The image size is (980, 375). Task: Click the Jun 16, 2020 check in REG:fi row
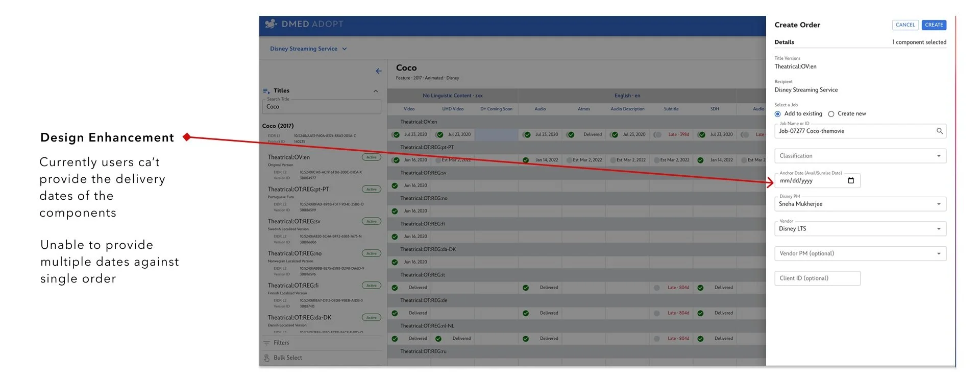[395, 237]
